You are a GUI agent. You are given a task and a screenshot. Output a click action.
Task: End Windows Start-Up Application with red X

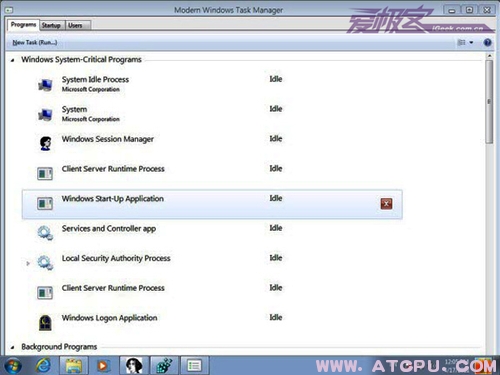coord(386,203)
